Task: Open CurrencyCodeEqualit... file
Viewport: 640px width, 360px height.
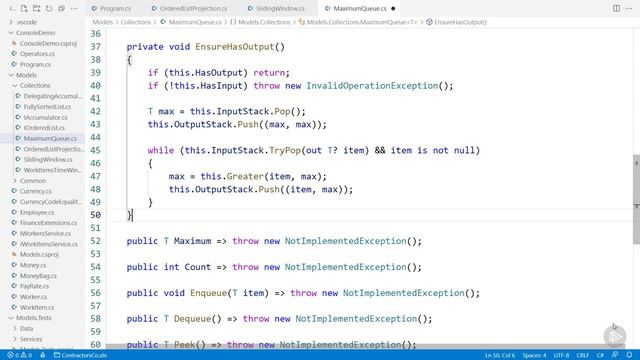Action: [51, 202]
